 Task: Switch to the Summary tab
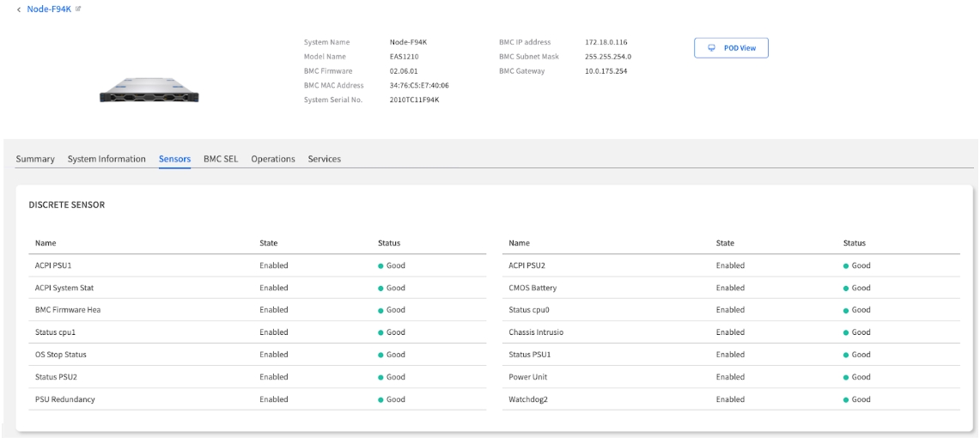coord(37,159)
